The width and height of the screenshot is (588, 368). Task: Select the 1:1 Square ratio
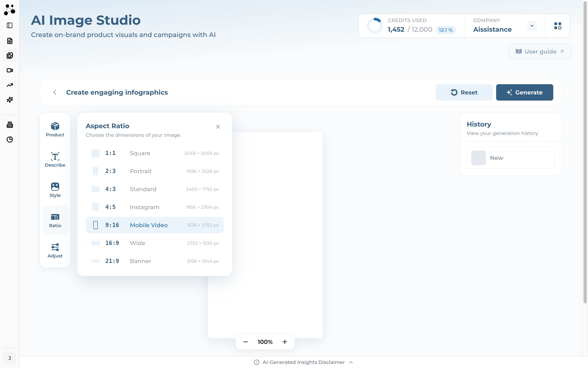155,153
